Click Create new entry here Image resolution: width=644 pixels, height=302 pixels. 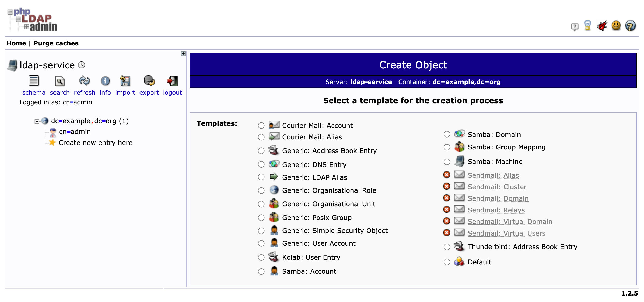(x=95, y=143)
